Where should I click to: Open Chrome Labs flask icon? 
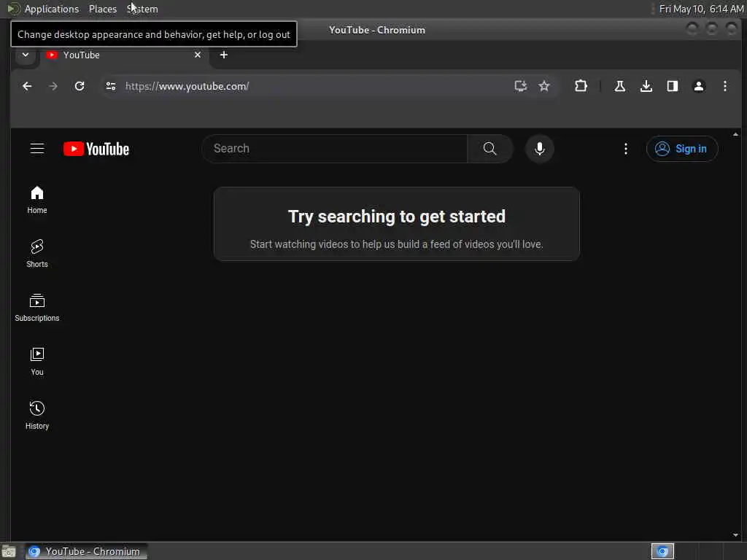(620, 86)
